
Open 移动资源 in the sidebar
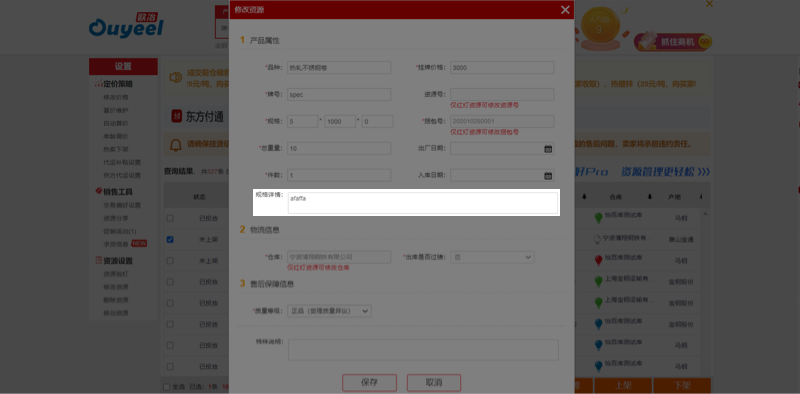pos(116,313)
